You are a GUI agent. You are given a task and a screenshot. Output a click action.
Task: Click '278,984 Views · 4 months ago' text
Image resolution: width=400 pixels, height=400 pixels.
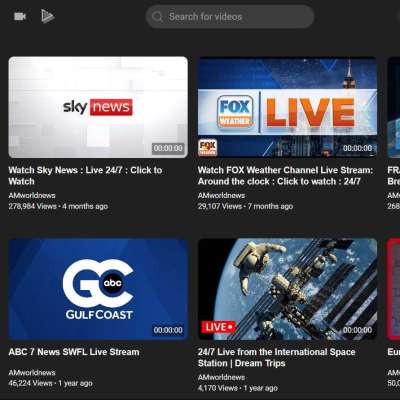click(x=58, y=206)
